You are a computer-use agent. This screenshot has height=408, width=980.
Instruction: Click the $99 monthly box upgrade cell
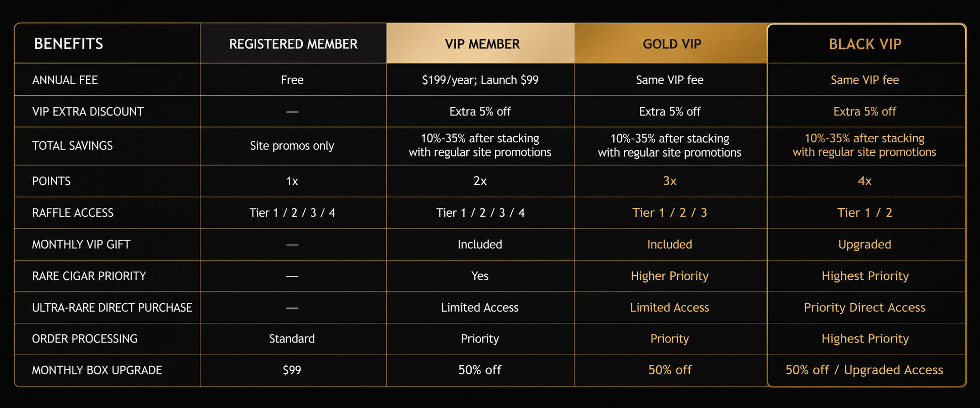coord(293,370)
